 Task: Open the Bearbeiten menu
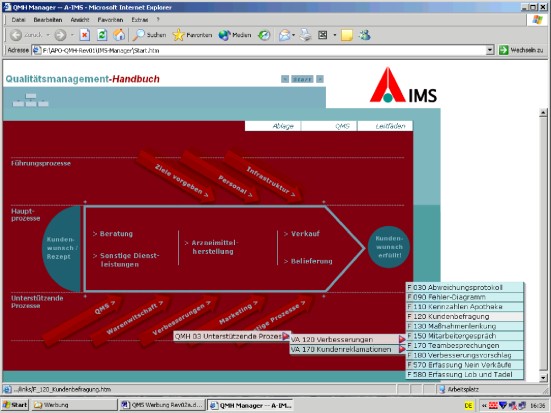pyautogui.click(x=48, y=20)
